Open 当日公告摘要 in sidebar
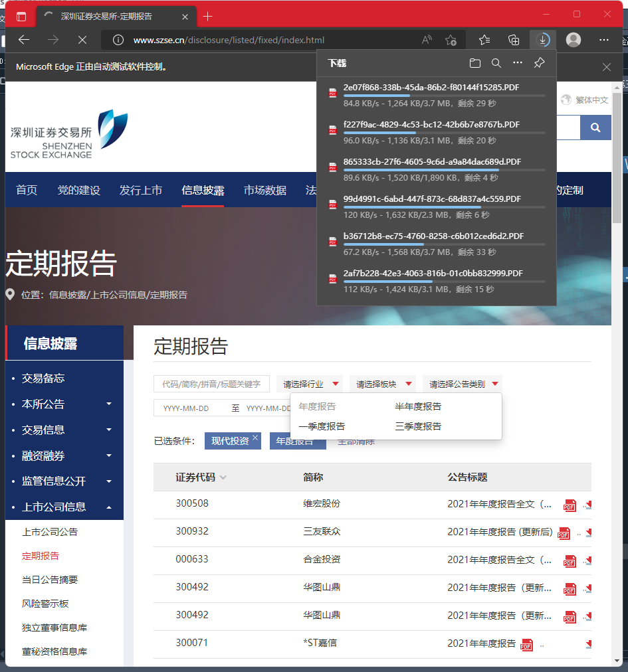The height and width of the screenshot is (672, 628). click(50, 580)
